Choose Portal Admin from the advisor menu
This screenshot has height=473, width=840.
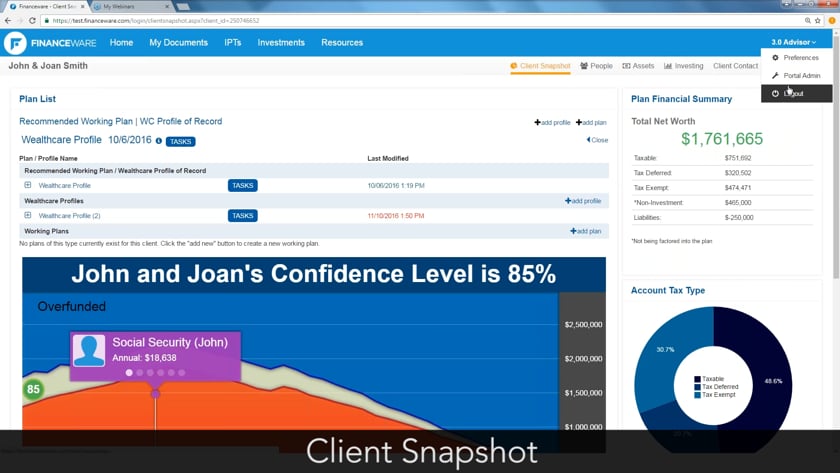click(x=796, y=76)
